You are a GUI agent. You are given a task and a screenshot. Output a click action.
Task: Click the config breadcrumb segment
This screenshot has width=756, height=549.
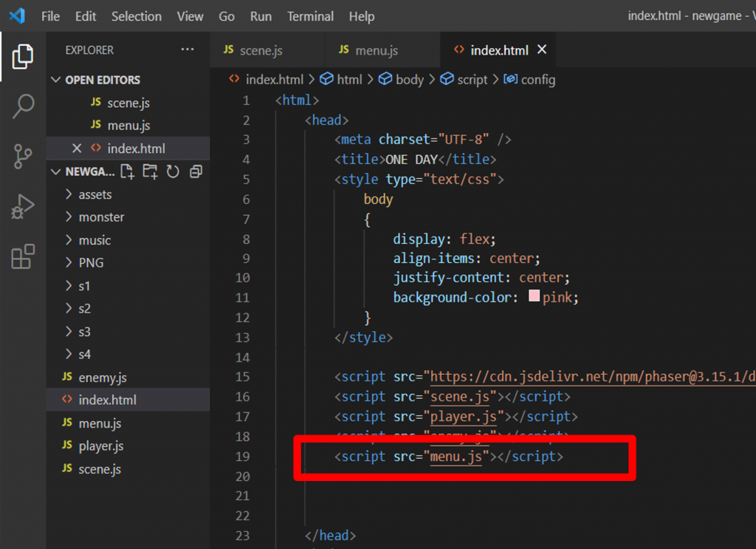pyautogui.click(x=537, y=80)
